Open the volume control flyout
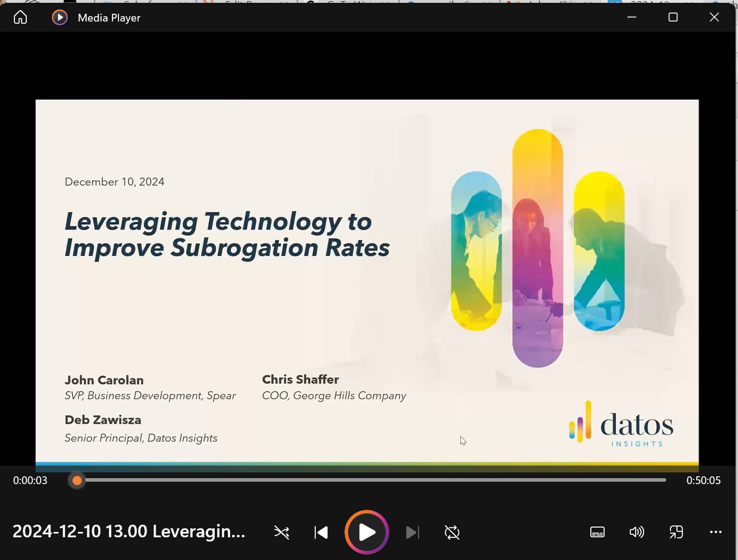738x560 pixels. [636, 532]
